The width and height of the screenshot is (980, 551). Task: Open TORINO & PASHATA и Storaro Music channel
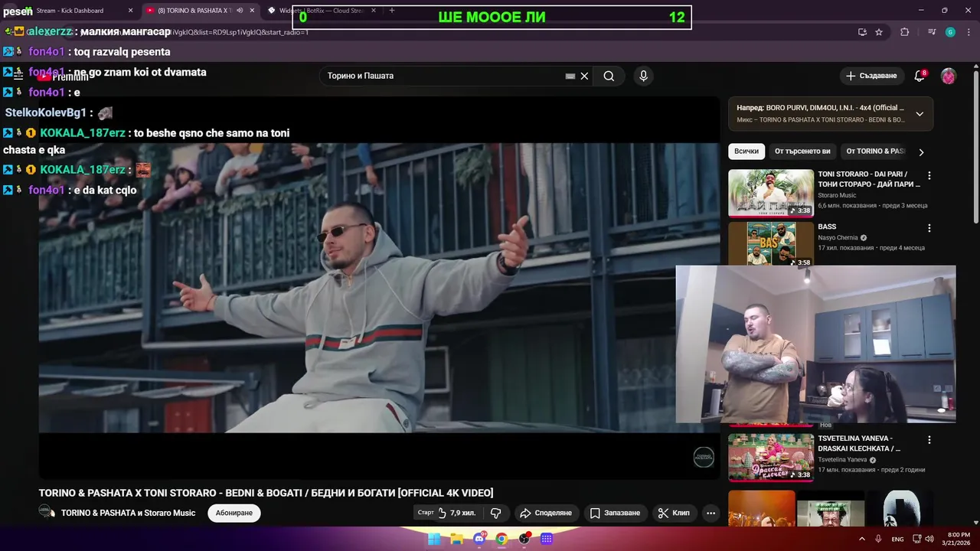(128, 513)
